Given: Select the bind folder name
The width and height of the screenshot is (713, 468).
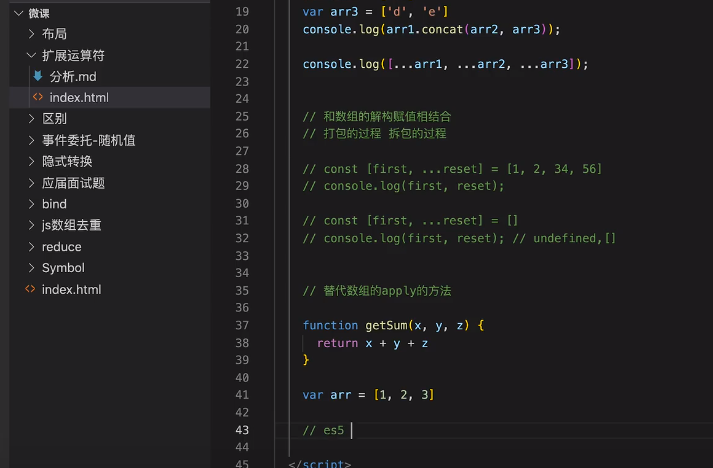Looking at the screenshot, I should [x=54, y=204].
